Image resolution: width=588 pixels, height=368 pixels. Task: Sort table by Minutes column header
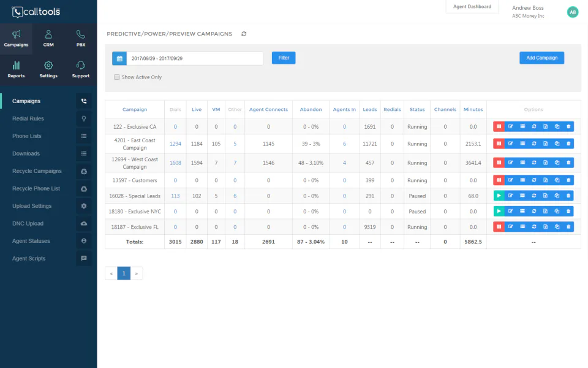pyautogui.click(x=473, y=109)
